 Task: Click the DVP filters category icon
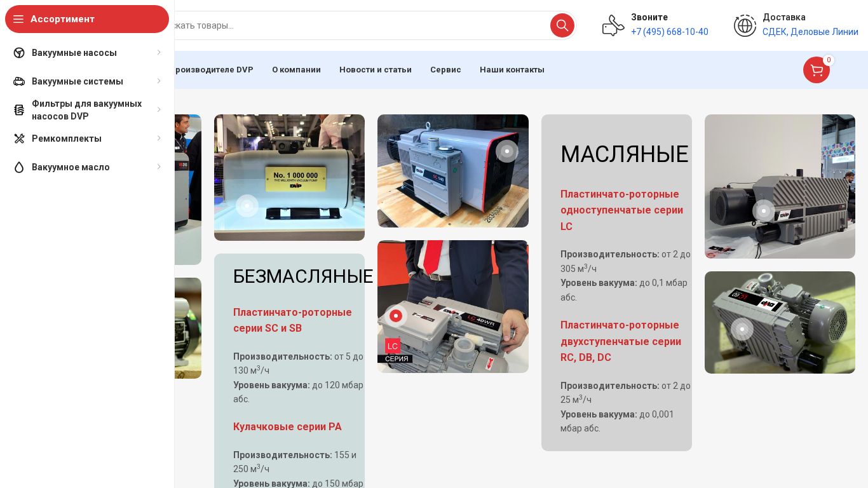[19, 110]
